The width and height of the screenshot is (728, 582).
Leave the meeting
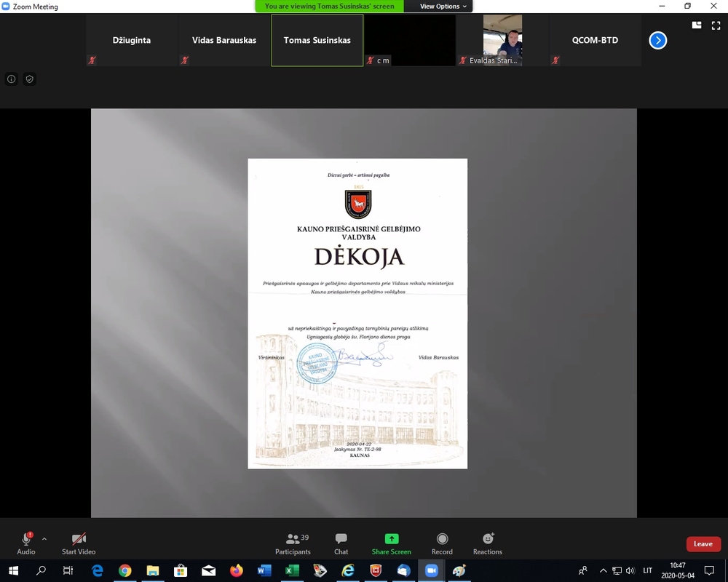point(703,544)
